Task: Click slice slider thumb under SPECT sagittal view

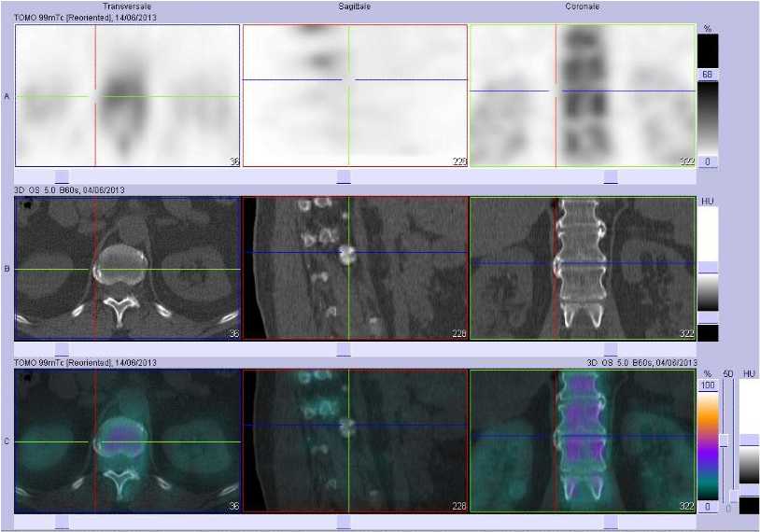Action: point(344,176)
